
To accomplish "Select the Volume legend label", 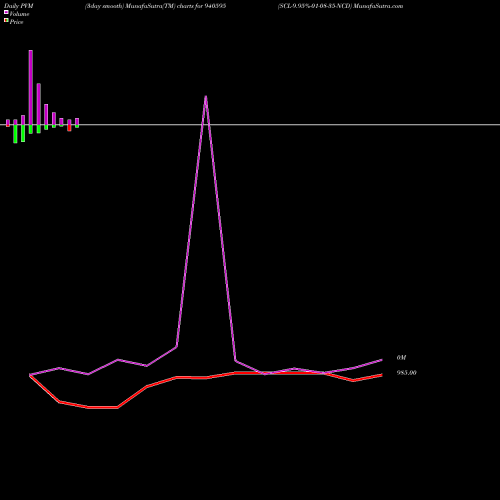I will 19,14.
